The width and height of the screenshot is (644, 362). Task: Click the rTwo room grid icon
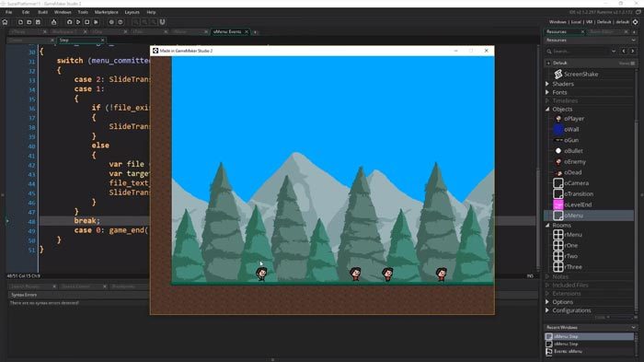[558, 256]
